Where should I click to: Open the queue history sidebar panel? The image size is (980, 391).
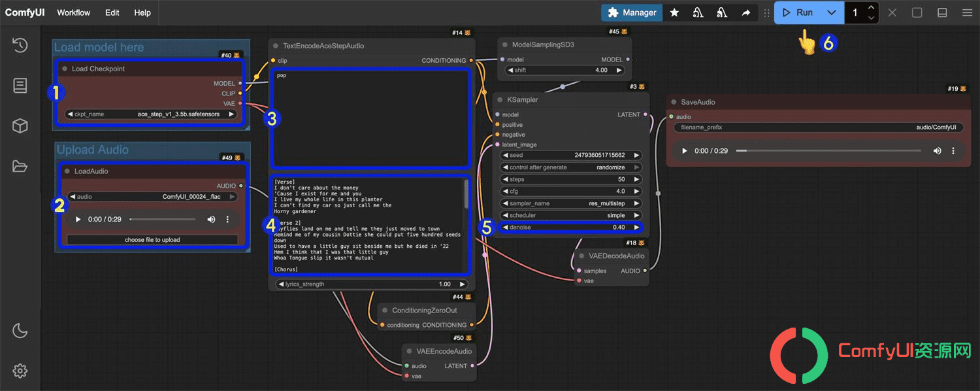20,45
